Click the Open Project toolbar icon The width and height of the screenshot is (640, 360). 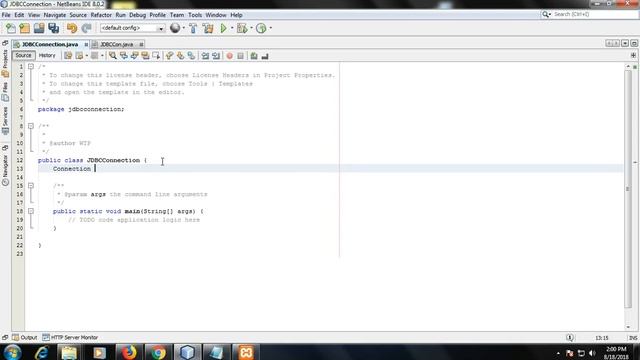click(39, 28)
